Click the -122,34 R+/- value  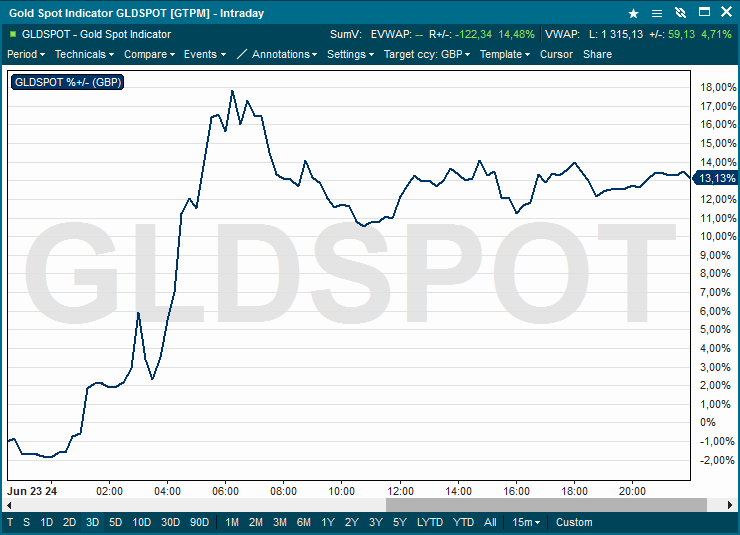coord(473,34)
